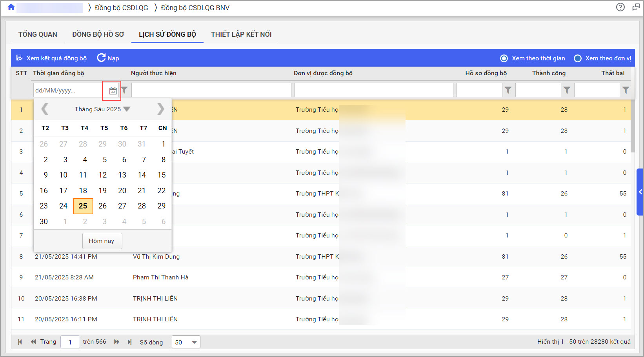Jump to last page
Image resolution: width=644 pixels, height=357 pixels.
tap(130, 342)
